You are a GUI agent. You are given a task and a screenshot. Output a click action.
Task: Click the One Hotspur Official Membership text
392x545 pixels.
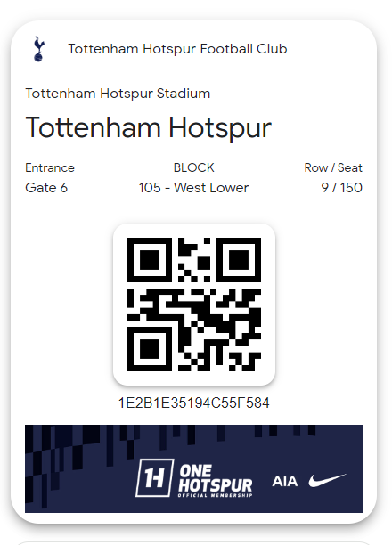[216, 481]
